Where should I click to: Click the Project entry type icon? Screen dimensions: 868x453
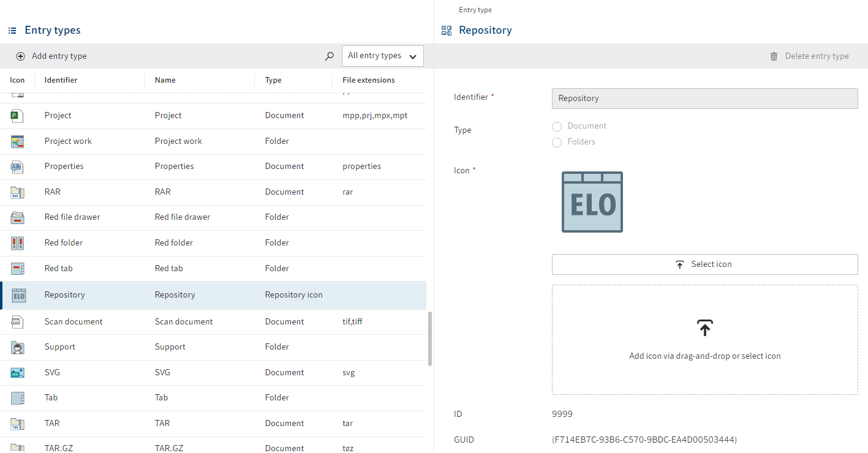tap(17, 116)
